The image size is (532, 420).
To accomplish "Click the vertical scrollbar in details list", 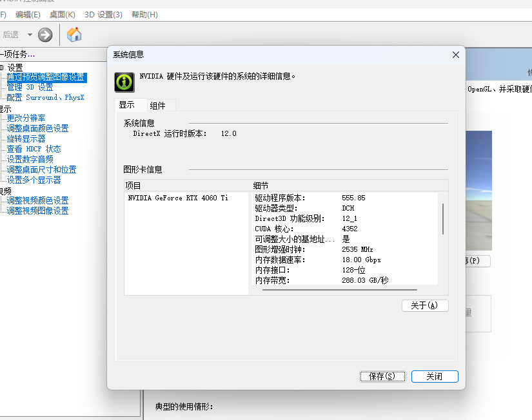I will coord(443,218).
